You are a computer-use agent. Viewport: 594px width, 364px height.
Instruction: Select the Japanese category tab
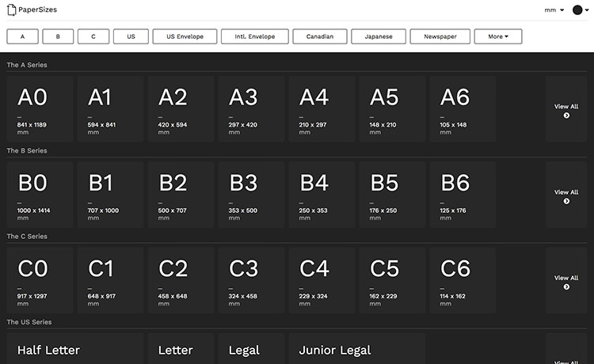(379, 36)
